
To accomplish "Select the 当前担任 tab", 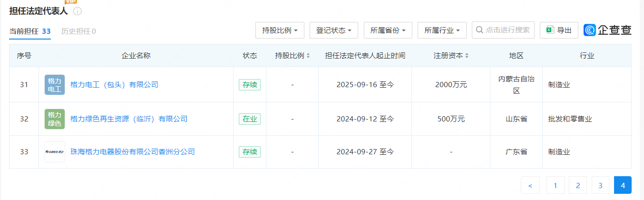I will [x=30, y=31].
